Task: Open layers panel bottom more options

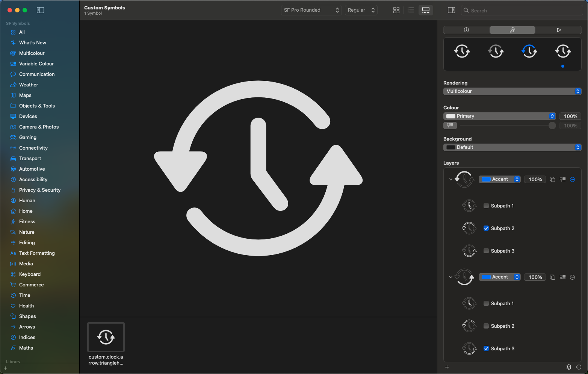Action: click(579, 367)
